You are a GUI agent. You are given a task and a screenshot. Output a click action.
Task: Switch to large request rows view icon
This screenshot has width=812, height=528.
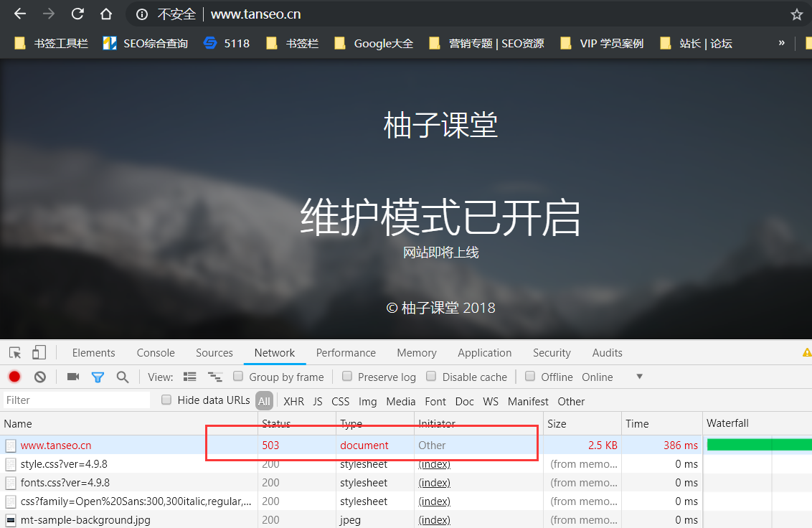[x=189, y=377]
